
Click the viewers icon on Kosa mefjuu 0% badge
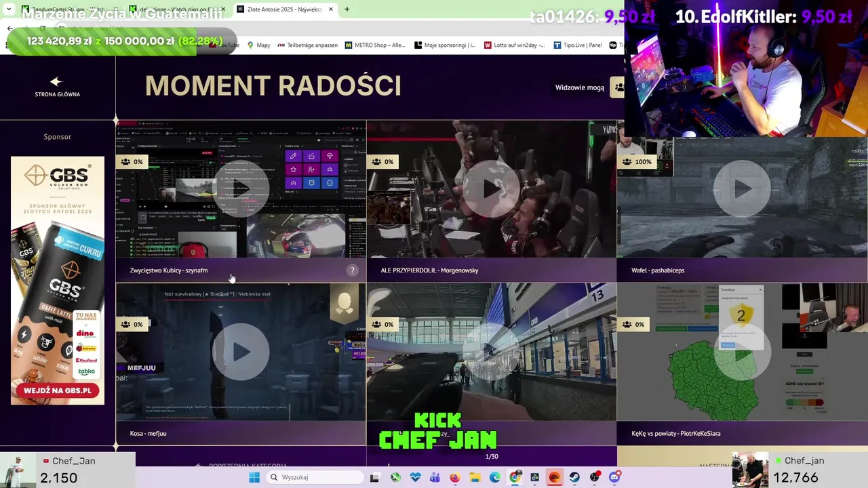click(x=125, y=325)
